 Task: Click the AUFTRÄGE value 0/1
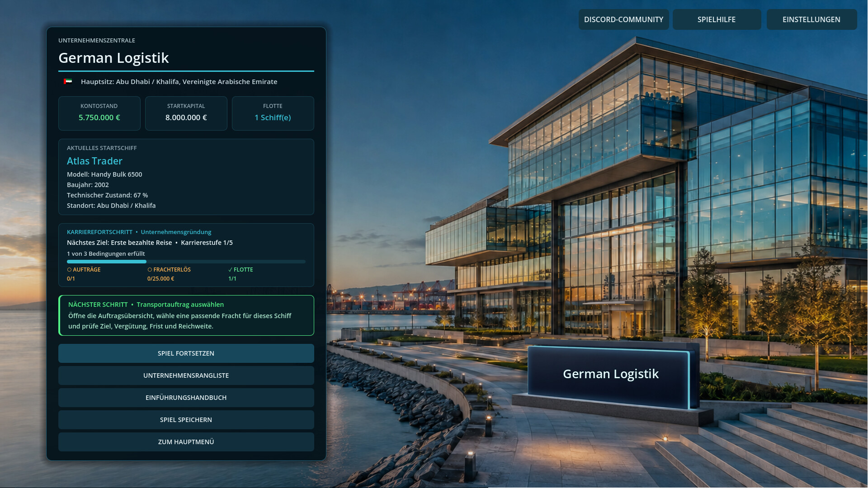[71, 279]
